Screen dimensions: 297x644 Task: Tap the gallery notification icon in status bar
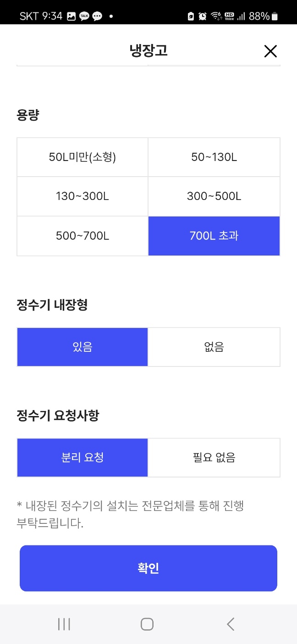coord(71,16)
